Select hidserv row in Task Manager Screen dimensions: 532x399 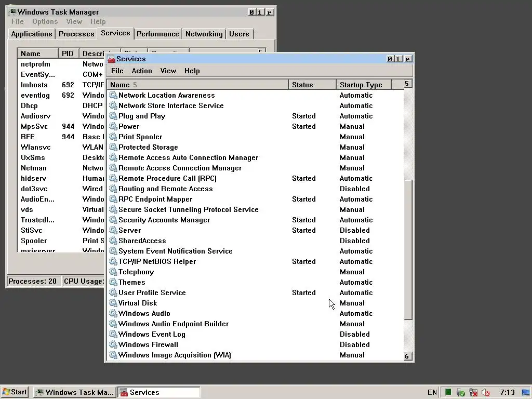click(x=61, y=179)
